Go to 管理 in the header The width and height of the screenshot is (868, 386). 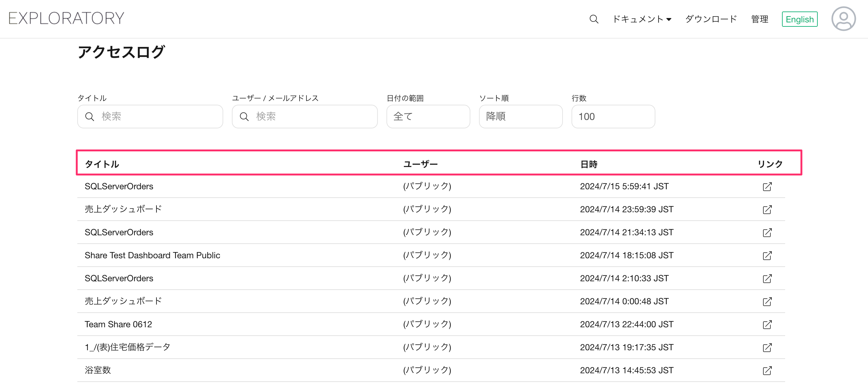[x=759, y=19]
